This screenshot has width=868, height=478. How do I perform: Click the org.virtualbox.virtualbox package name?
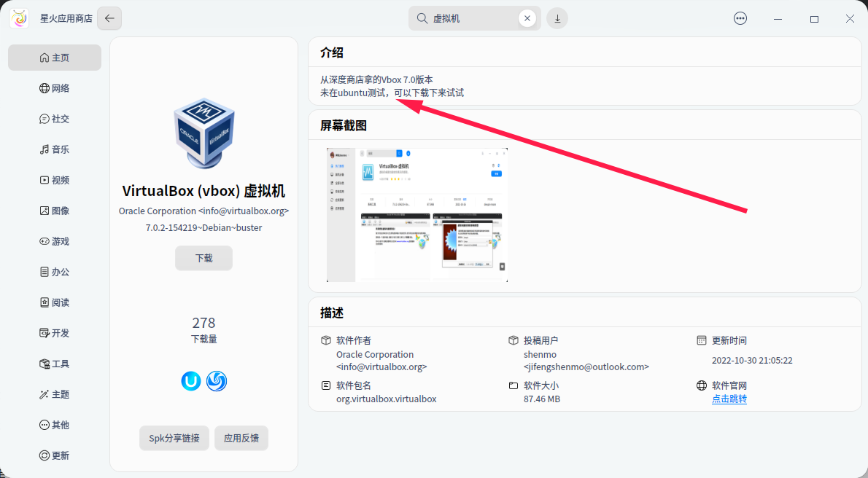click(387, 399)
